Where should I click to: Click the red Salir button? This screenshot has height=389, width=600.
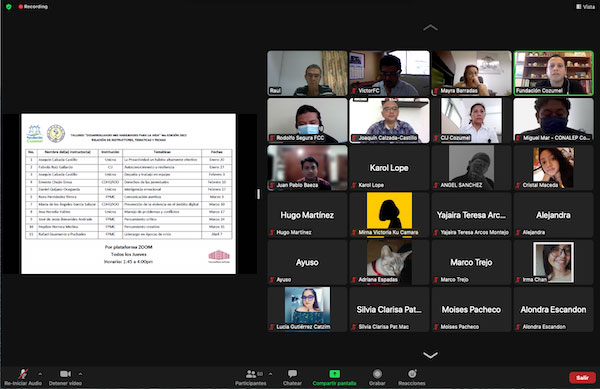click(582, 378)
